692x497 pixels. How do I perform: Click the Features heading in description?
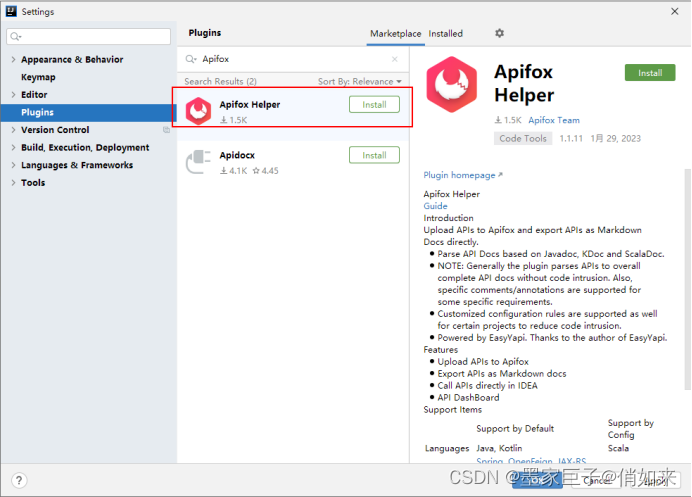pyautogui.click(x=440, y=350)
